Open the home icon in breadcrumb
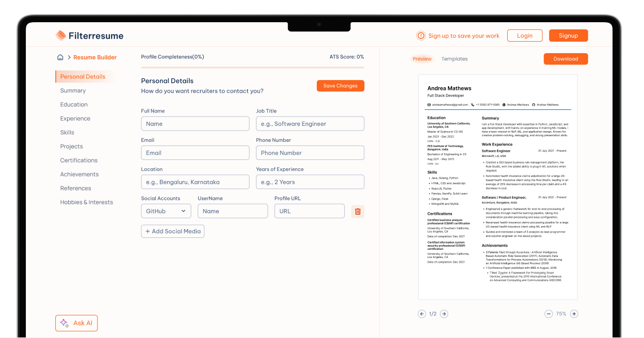The image size is (644, 338). point(60,57)
